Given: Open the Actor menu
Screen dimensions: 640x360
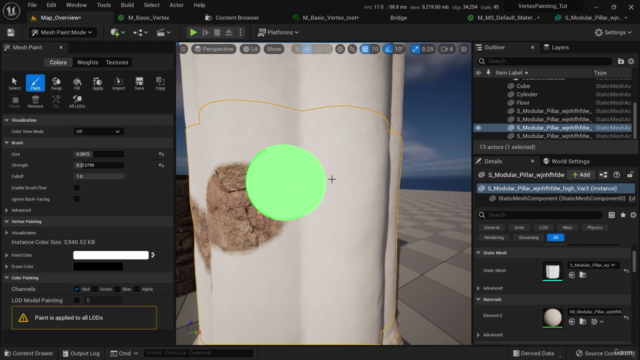Looking at the screenshot, I should pyautogui.click(x=176, y=5).
